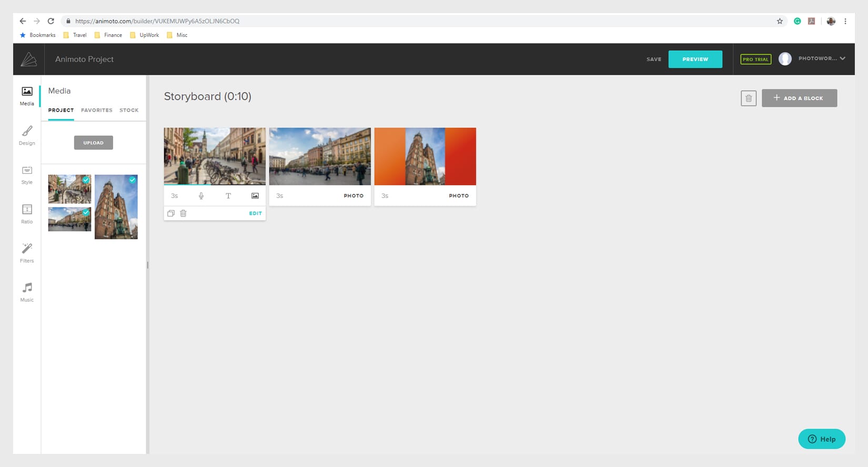
Task: Click the browser forward arrow
Action: pos(37,21)
